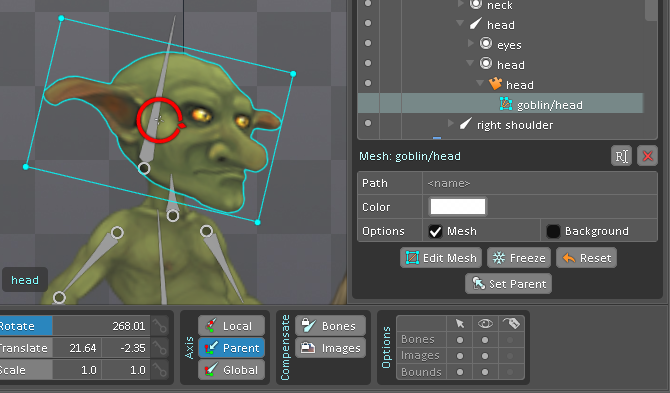Click the key icon next to Scale
Viewport: 670px width, 393px height.
(160, 370)
